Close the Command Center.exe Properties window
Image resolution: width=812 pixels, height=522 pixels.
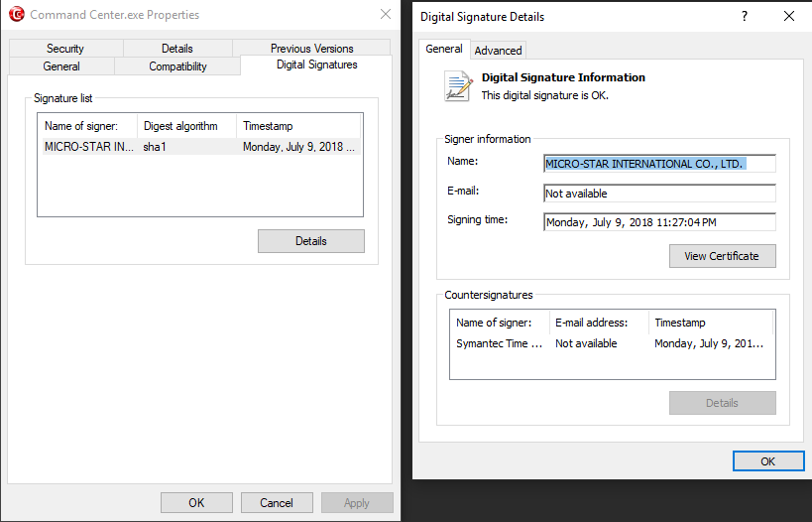coord(386,14)
